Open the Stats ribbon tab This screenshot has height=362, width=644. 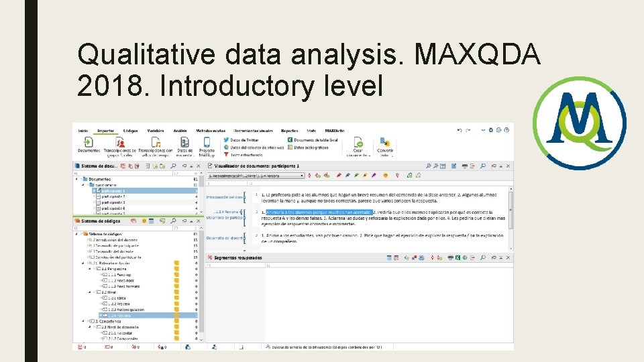[x=311, y=131]
